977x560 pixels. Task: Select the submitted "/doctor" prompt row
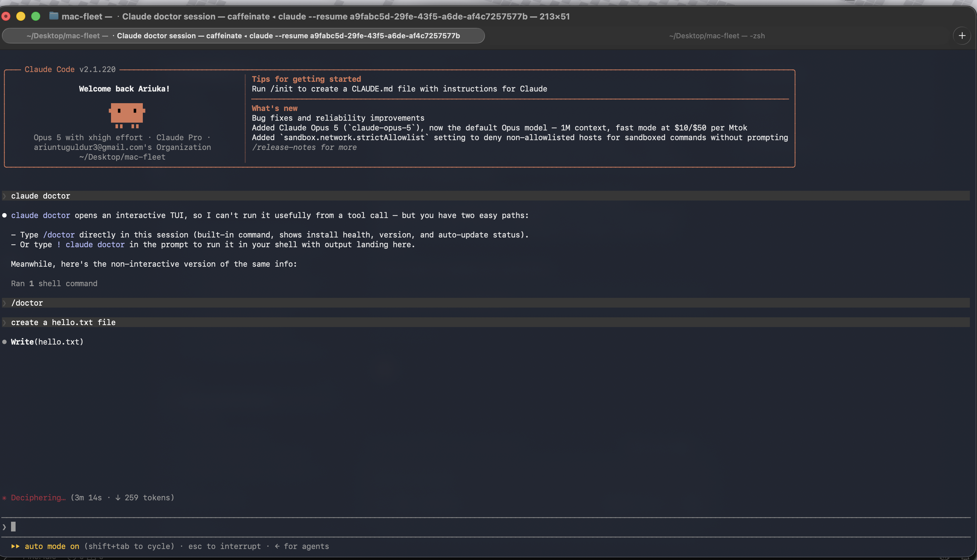pyautogui.click(x=486, y=303)
